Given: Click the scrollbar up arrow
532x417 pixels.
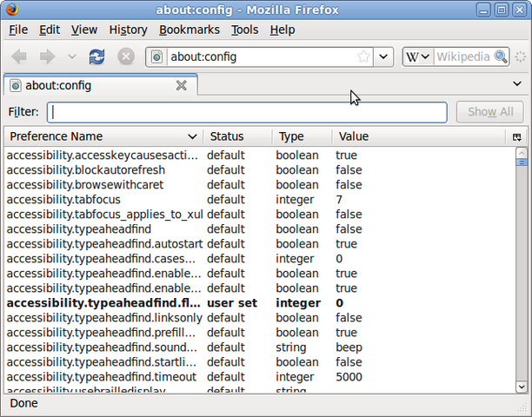Looking at the screenshot, I should click(522, 153).
